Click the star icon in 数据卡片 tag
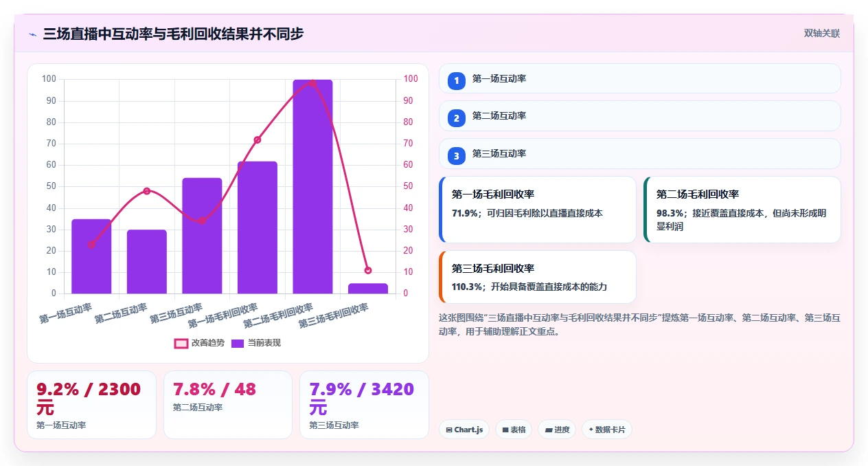The image size is (868, 466). click(591, 430)
